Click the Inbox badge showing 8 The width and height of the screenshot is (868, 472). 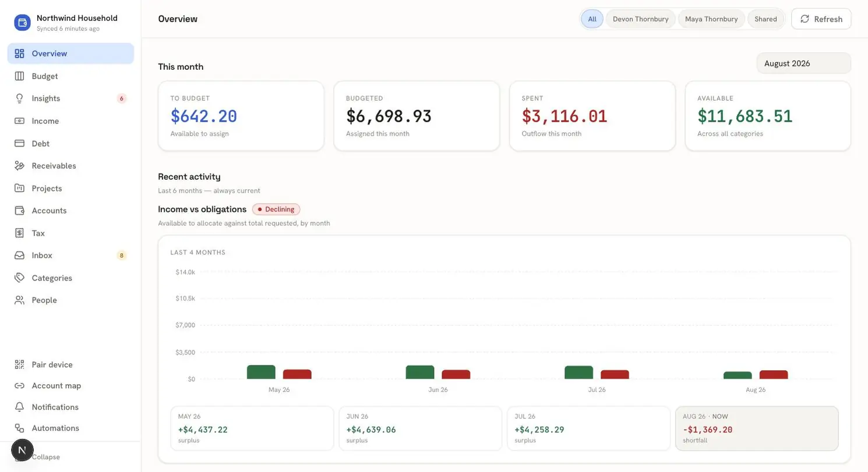pos(121,255)
